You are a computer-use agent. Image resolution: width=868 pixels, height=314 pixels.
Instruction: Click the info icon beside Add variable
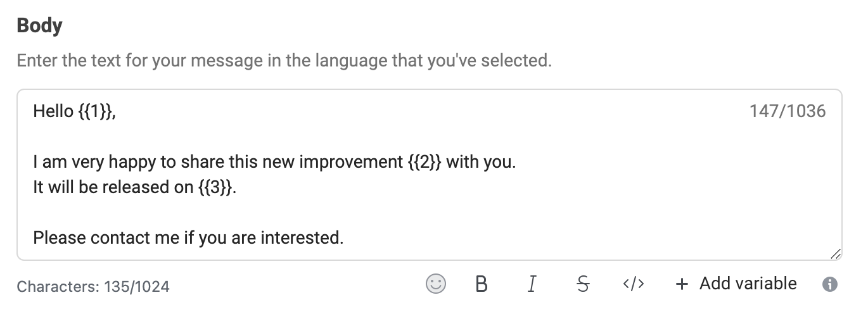[x=829, y=284]
